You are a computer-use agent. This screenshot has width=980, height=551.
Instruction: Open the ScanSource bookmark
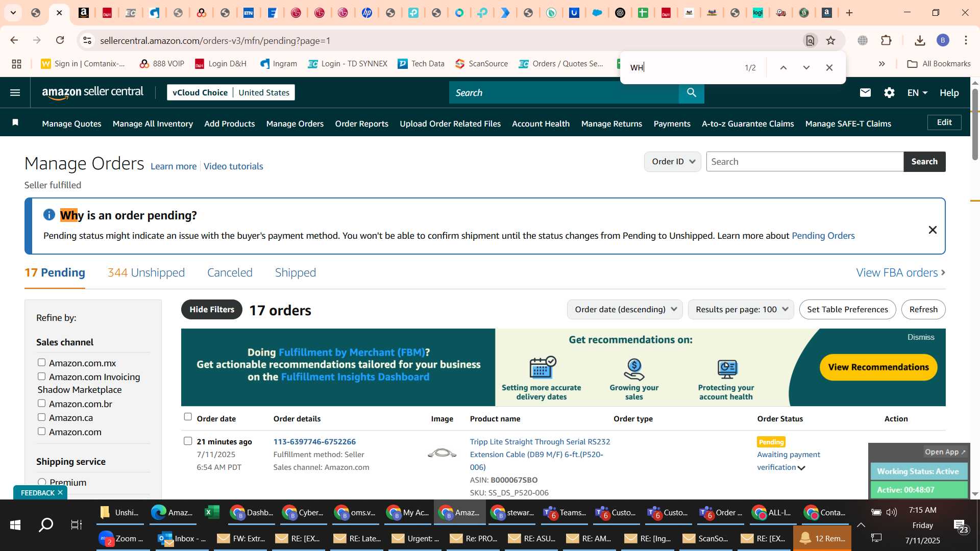[481, 64]
